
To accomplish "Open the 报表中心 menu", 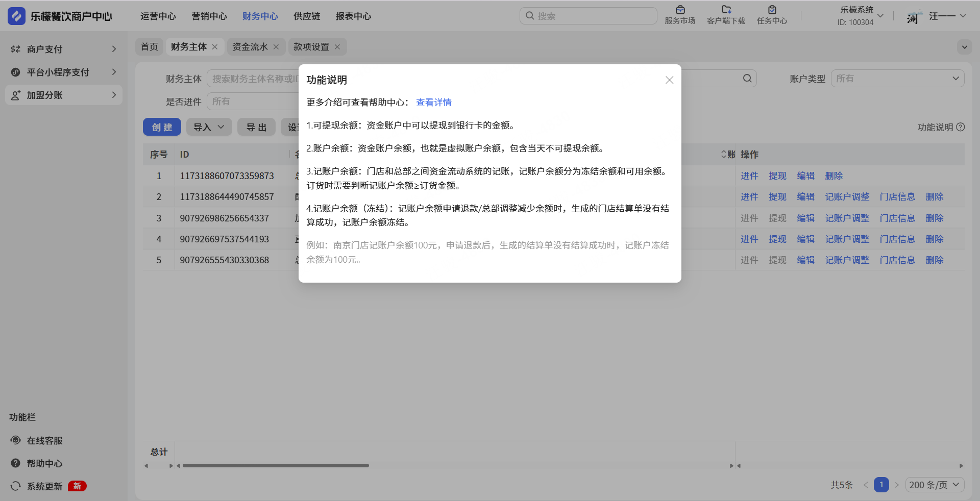I will [x=353, y=16].
